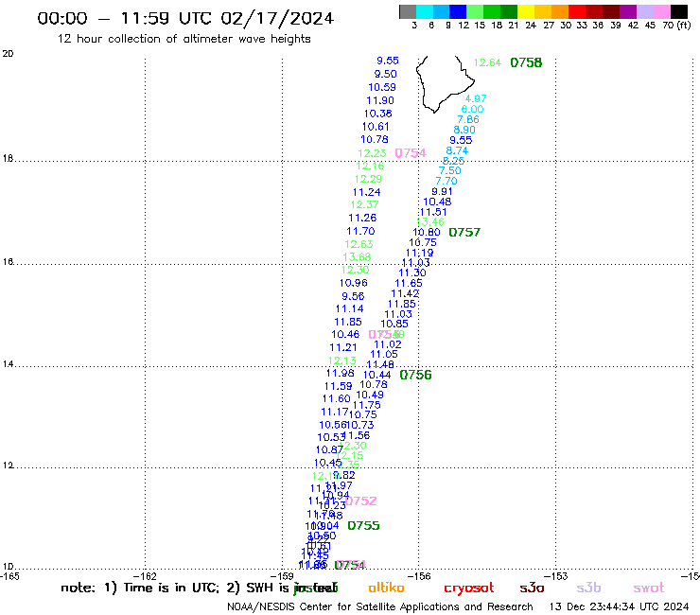Click the 11.65 wave height value
The image size is (700, 615).
tap(409, 283)
